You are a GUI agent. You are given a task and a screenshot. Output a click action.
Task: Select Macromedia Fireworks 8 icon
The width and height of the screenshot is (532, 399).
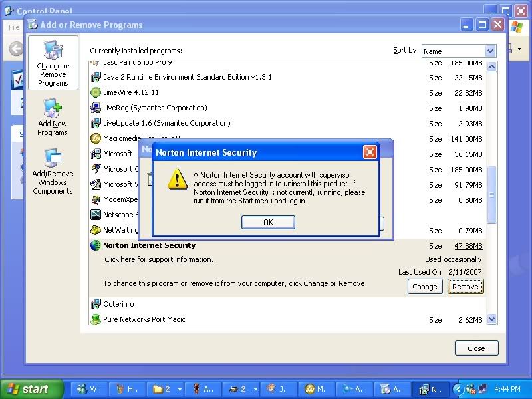pos(96,138)
